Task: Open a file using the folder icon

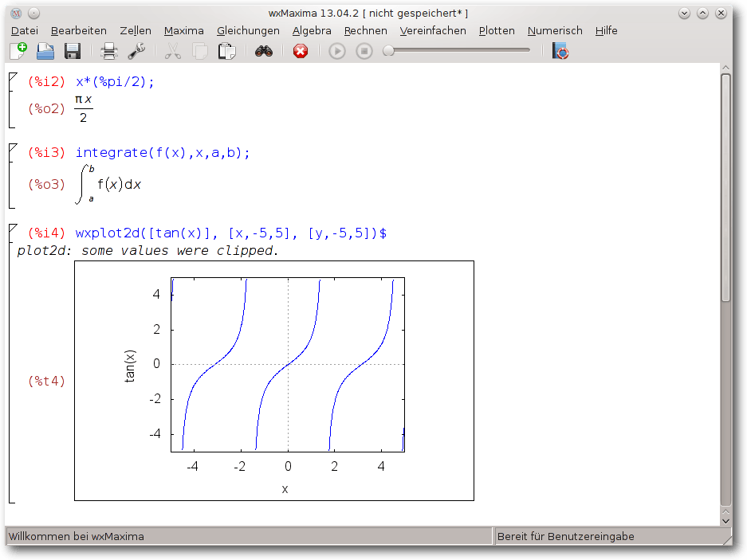Action: [x=45, y=51]
